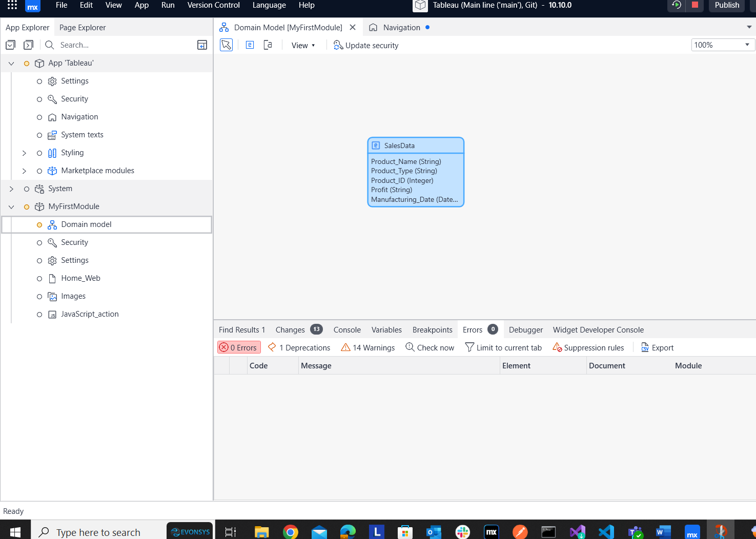
Task: Switch to the Navigation tab
Action: pos(401,27)
